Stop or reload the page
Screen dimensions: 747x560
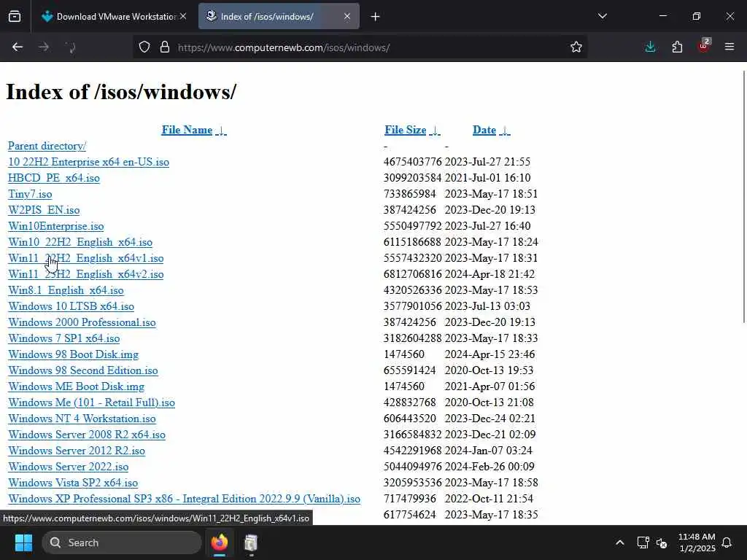70,47
